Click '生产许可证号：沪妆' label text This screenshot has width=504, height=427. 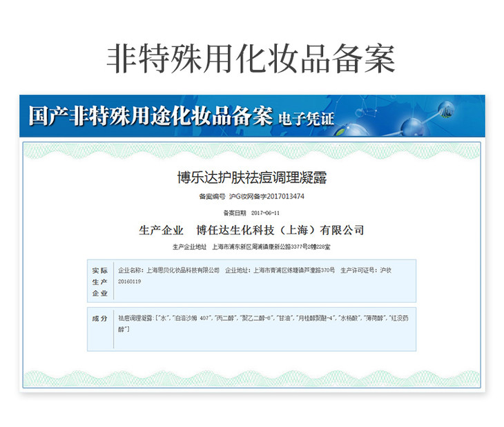tap(366, 270)
